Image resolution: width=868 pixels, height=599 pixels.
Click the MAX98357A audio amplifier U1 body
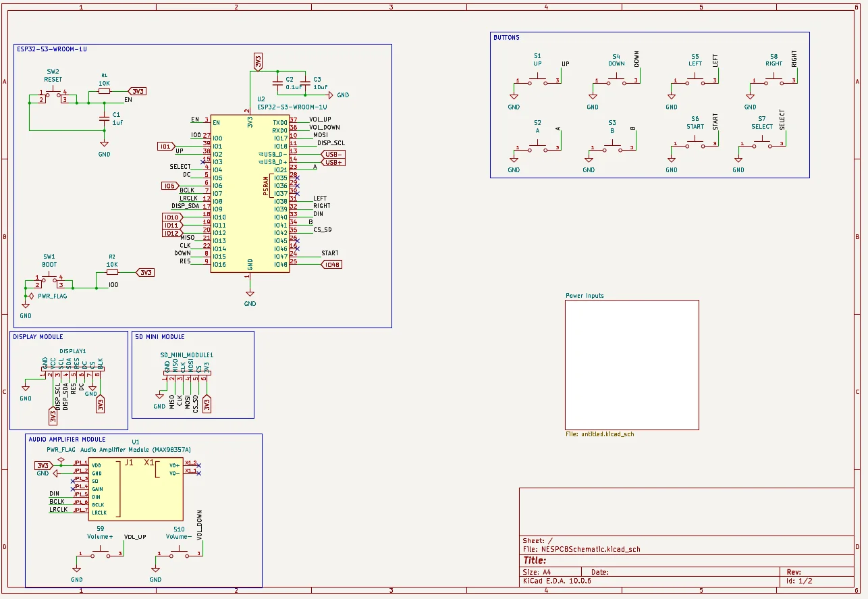(x=135, y=488)
